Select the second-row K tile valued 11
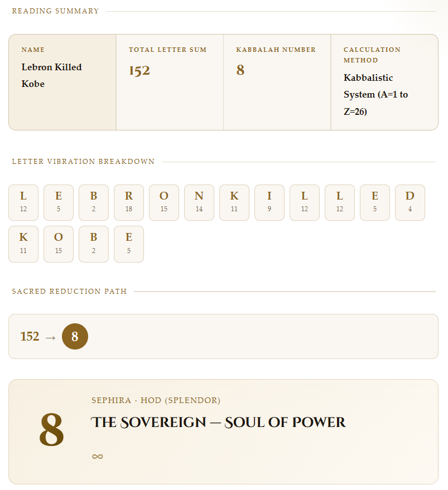Screen dimensions: 448x490 tap(23, 244)
